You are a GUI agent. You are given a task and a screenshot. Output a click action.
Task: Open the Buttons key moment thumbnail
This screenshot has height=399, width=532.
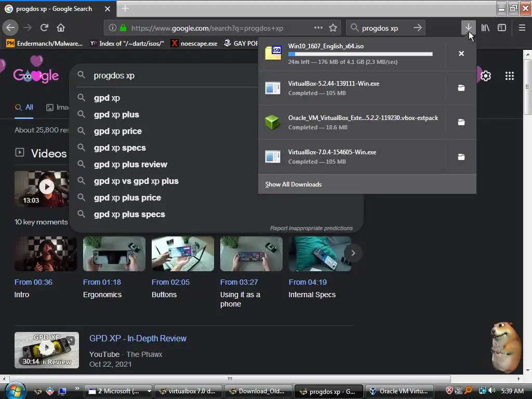tap(183, 254)
